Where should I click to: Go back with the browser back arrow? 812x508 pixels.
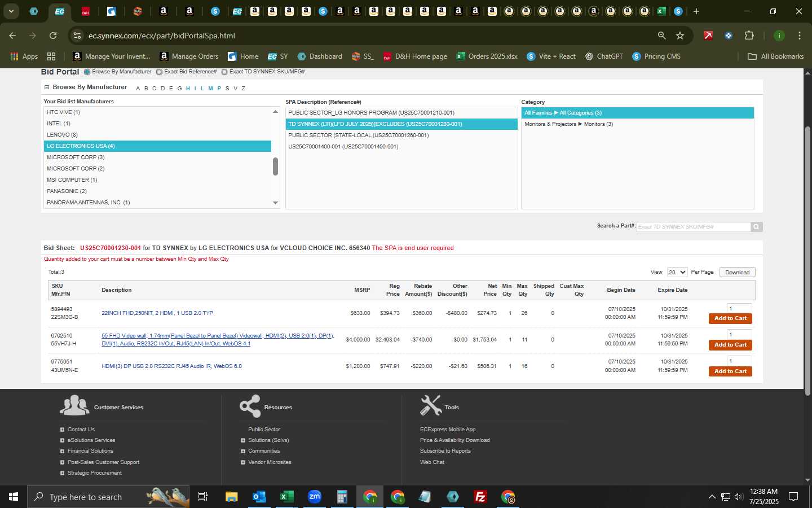[12, 36]
